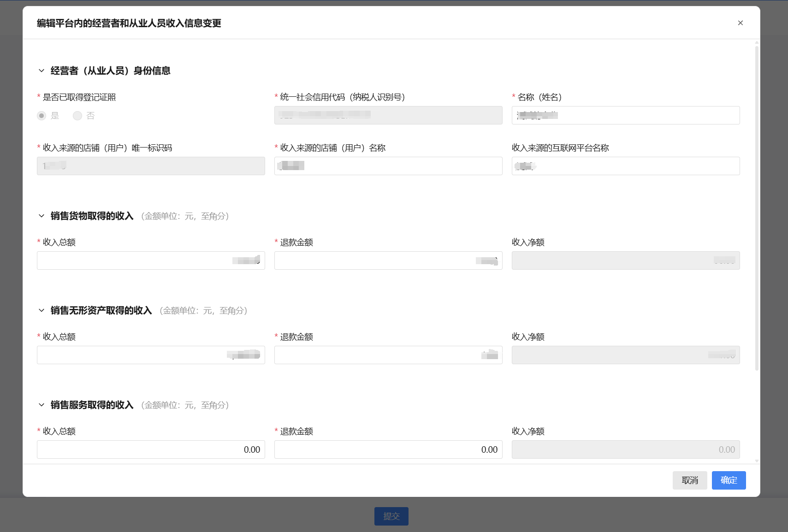Edit 收入总额 under 销售货物取得的收入
Screen dimensions: 788x532
151,260
